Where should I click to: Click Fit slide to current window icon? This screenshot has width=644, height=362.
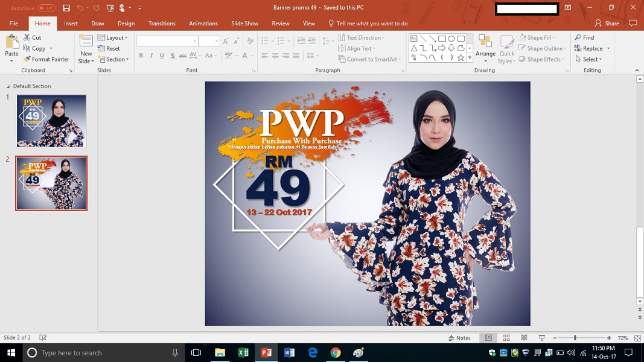pos(637,338)
